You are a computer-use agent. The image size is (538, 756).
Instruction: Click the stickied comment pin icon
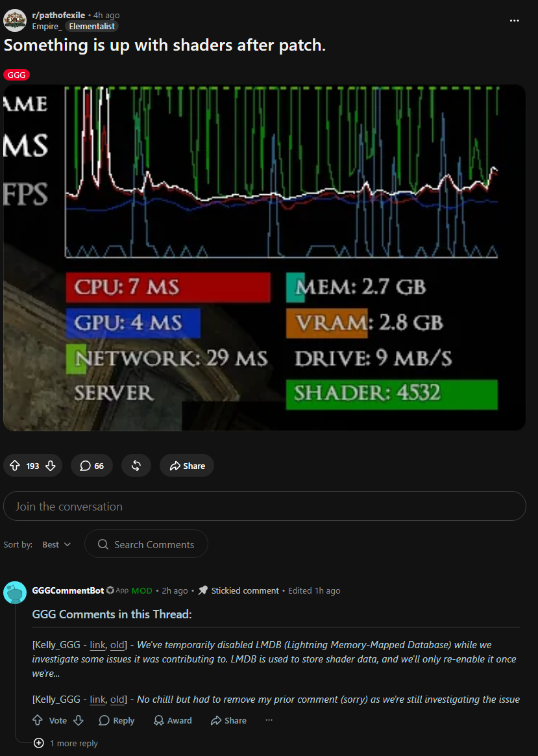click(202, 590)
